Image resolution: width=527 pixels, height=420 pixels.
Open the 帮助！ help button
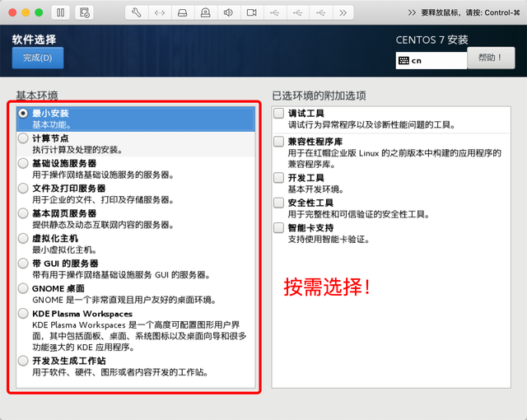tap(491, 58)
